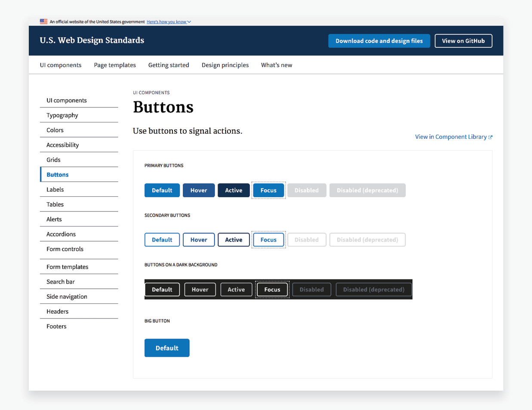This screenshot has height=410, width=532.
Task: Open the U.S. Web Design Standards home link
Action: (92, 40)
